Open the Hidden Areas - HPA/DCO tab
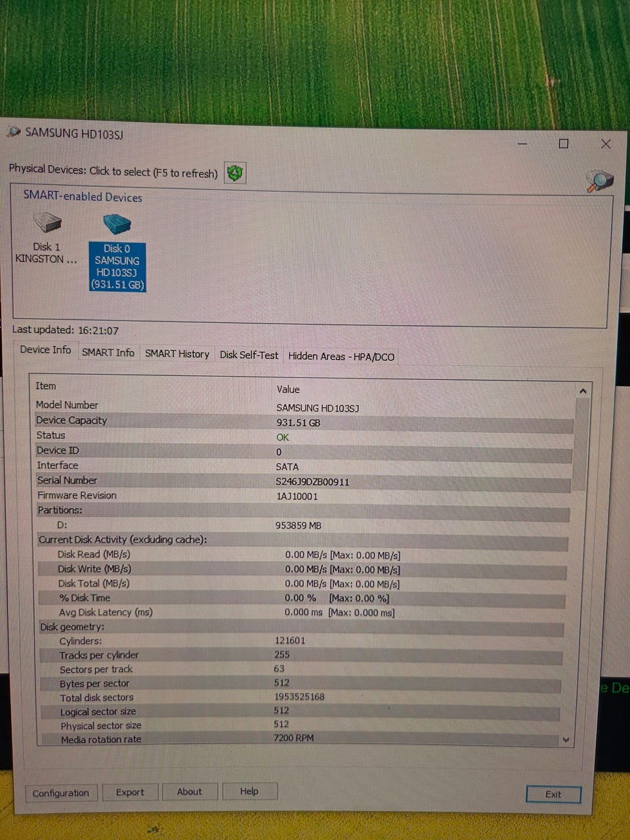 click(x=341, y=356)
